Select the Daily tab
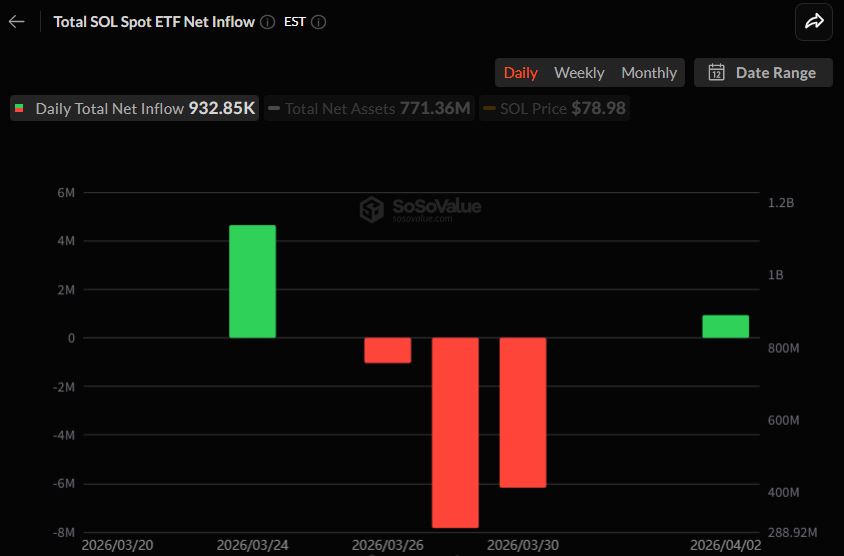The image size is (844, 556). click(520, 72)
